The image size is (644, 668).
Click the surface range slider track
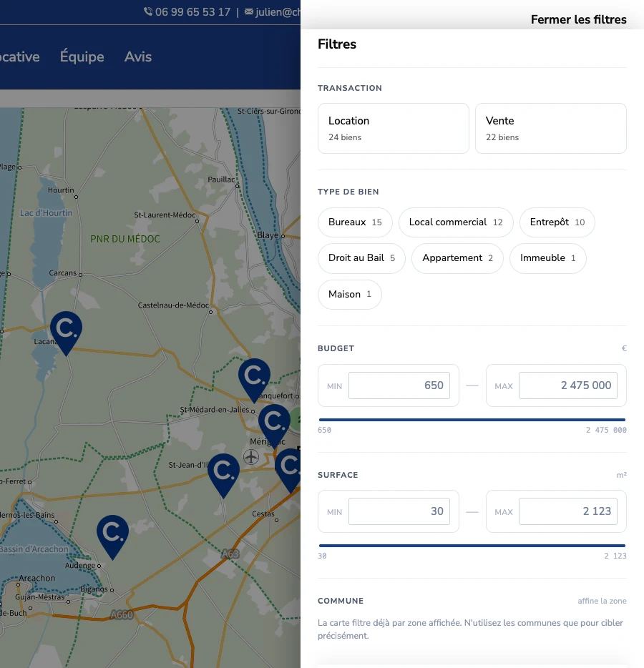[472, 545]
